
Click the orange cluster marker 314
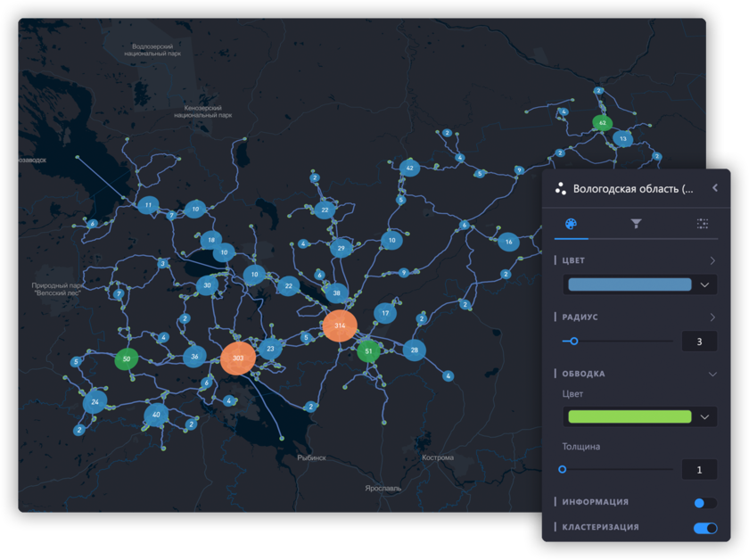click(x=340, y=326)
